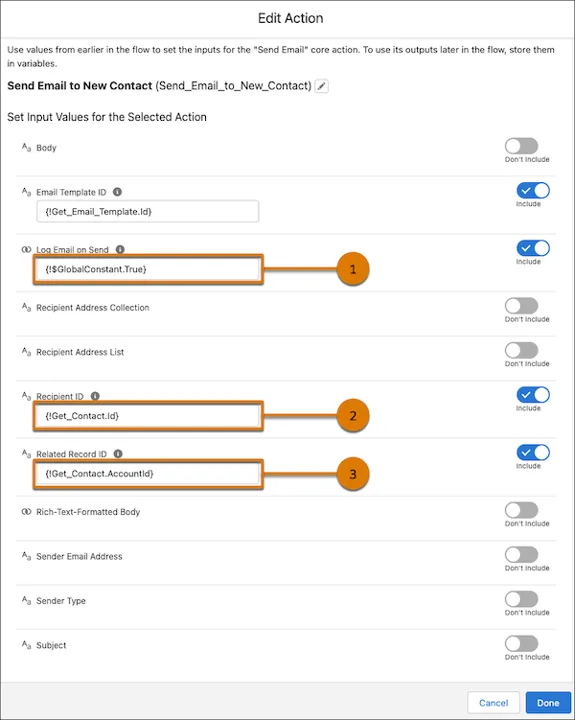Viewport: 576px width, 720px height.
Task: Toggle Recipient Address List to include
Action: point(521,350)
